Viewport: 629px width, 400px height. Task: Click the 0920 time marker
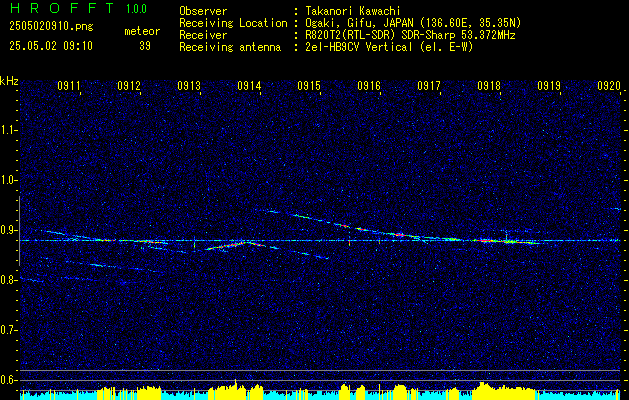[x=609, y=85]
